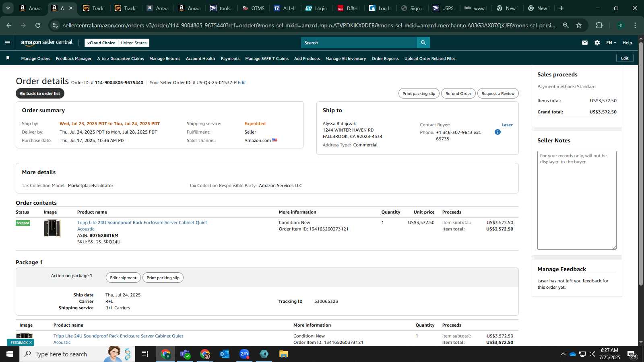This screenshot has height=362, width=644.
Task: Open Order Reports in the nav bar
Action: [385, 59]
